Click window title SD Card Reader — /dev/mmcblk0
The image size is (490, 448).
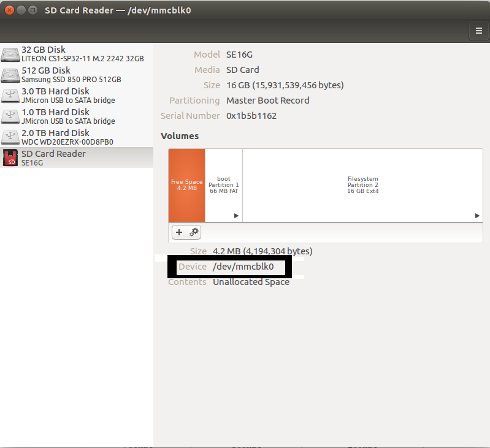tap(118, 10)
